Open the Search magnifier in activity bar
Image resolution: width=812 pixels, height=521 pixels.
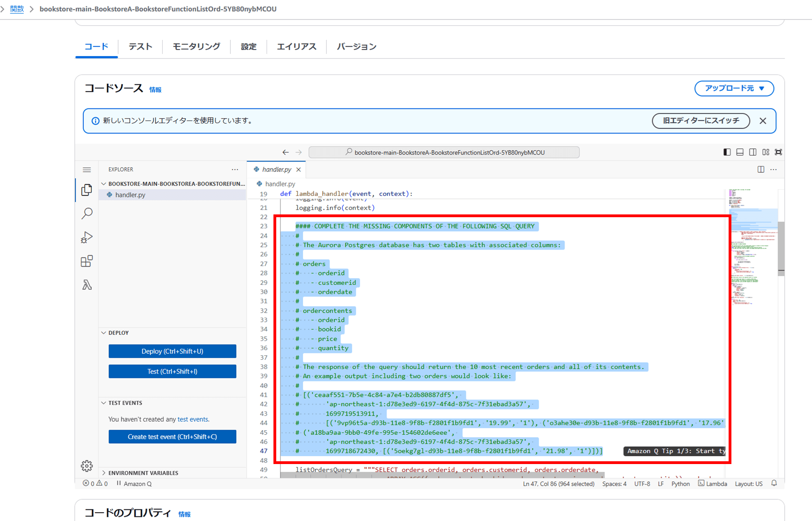[87, 213]
